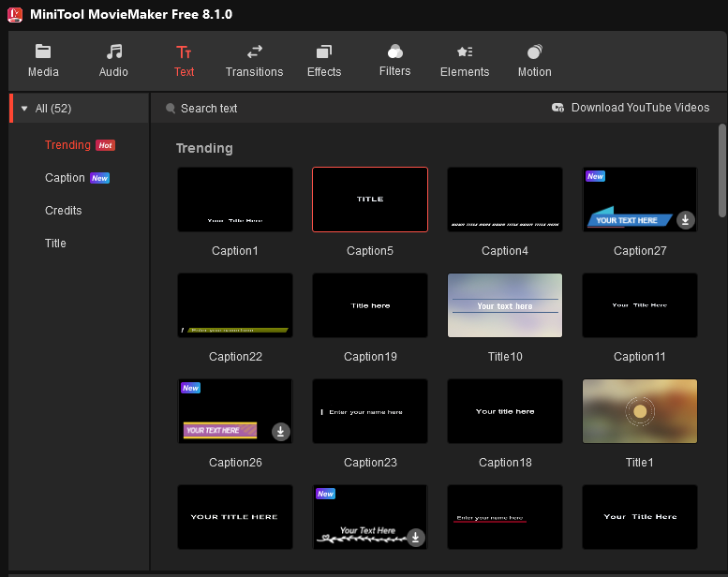Click the Caption4 label
Image resolution: width=728 pixels, height=577 pixels.
click(x=505, y=251)
